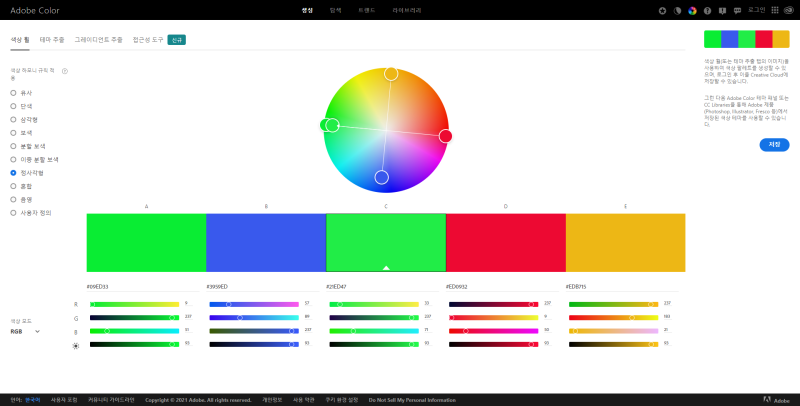800x406 pixels.
Task: Open 커뮤니티 가이드라인 footer link
Action: [111, 400]
